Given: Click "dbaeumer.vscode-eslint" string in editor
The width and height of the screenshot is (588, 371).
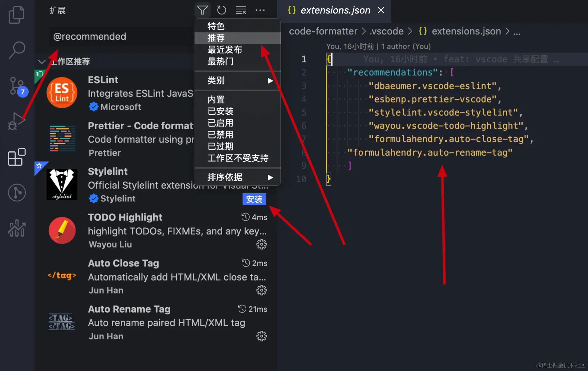Looking at the screenshot, I should tap(432, 86).
